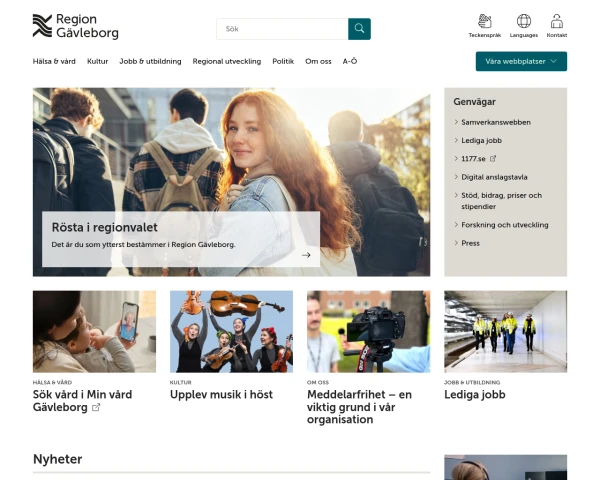The width and height of the screenshot is (600, 480).
Task: Click the Rösta i regionvalet headline
Action: [104, 227]
